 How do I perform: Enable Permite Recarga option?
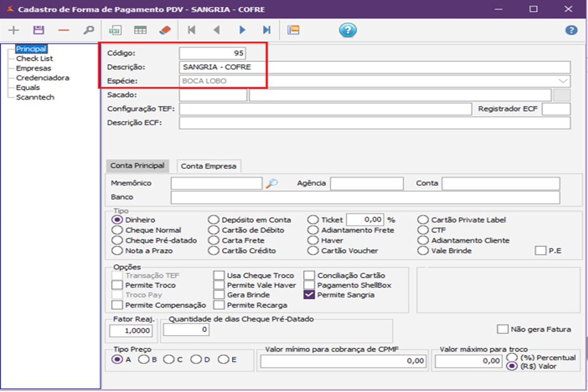coord(219,305)
